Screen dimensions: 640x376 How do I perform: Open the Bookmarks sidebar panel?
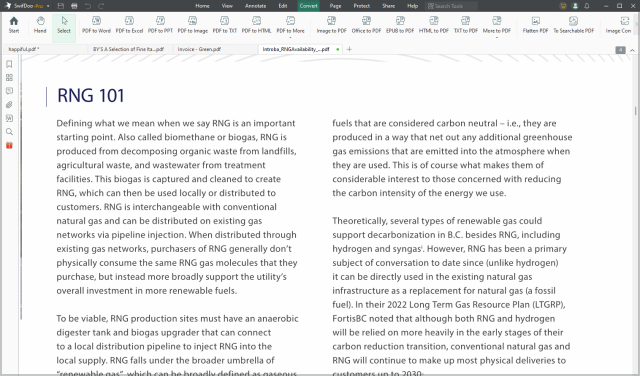(x=9, y=64)
